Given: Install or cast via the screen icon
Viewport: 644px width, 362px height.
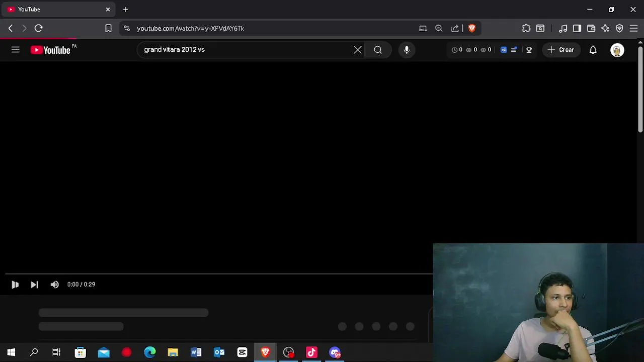Looking at the screenshot, I should [423, 29].
